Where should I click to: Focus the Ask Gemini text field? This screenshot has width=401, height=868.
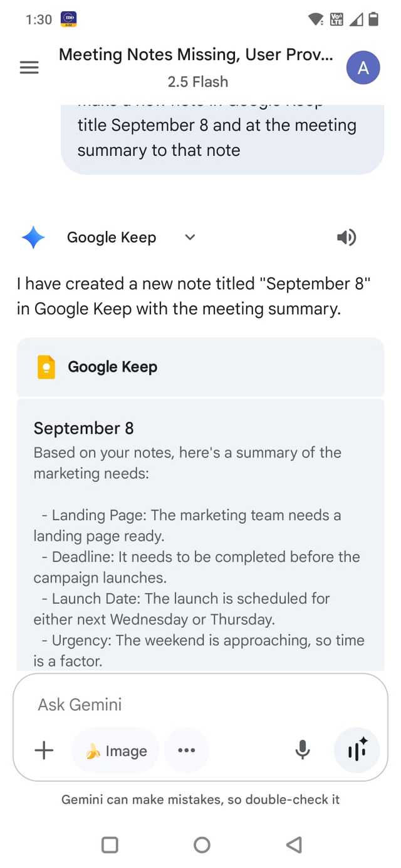[x=188, y=705]
